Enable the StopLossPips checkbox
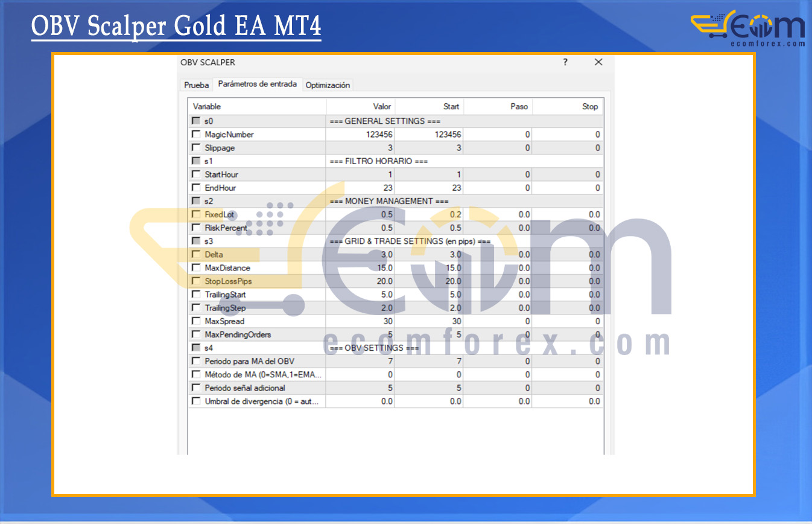This screenshot has width=812, height=524. pos(196,281)
